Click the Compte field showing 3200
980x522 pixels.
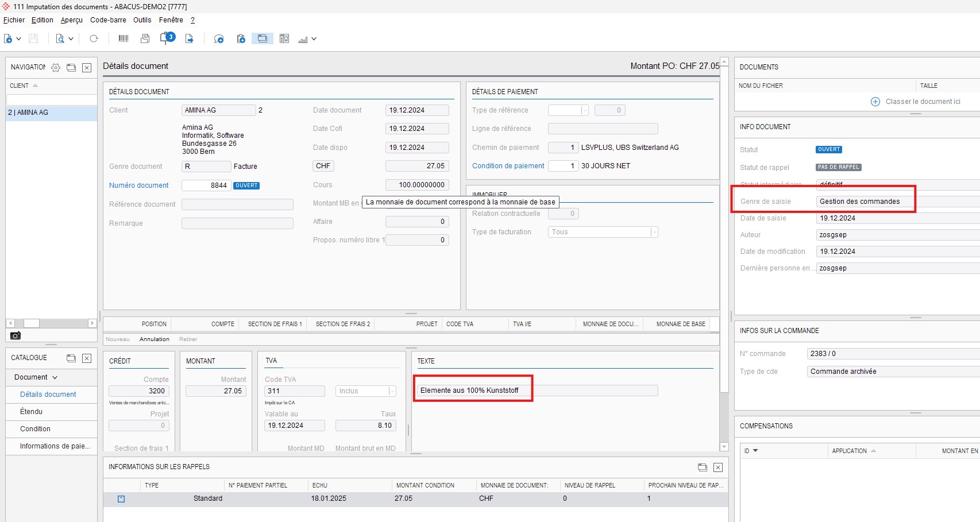(x=139, y=391)
